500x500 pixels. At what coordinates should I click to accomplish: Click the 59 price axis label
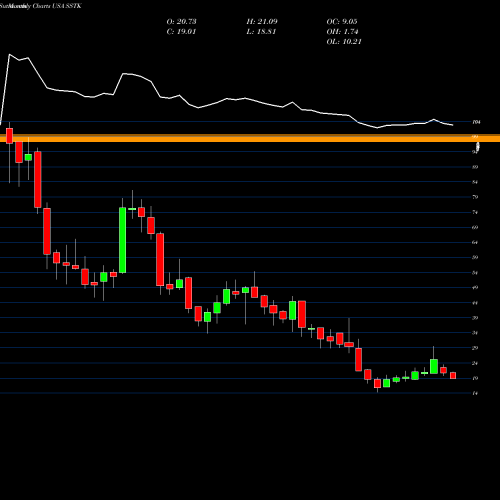[475, 257]
